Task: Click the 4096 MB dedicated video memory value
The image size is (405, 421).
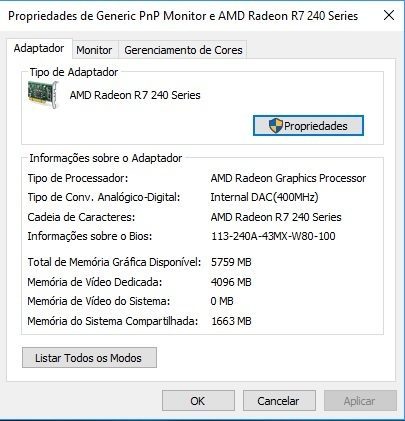Action: (x=231, y=282)
